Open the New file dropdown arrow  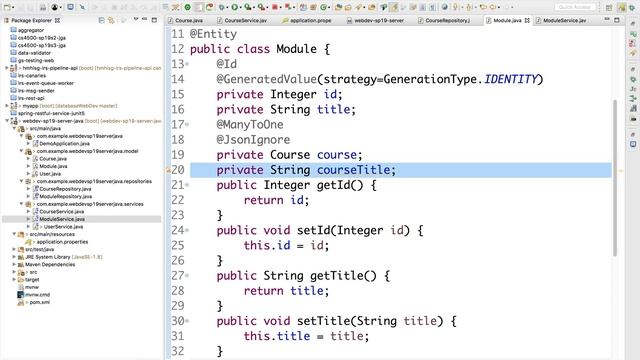coord(13,7)
